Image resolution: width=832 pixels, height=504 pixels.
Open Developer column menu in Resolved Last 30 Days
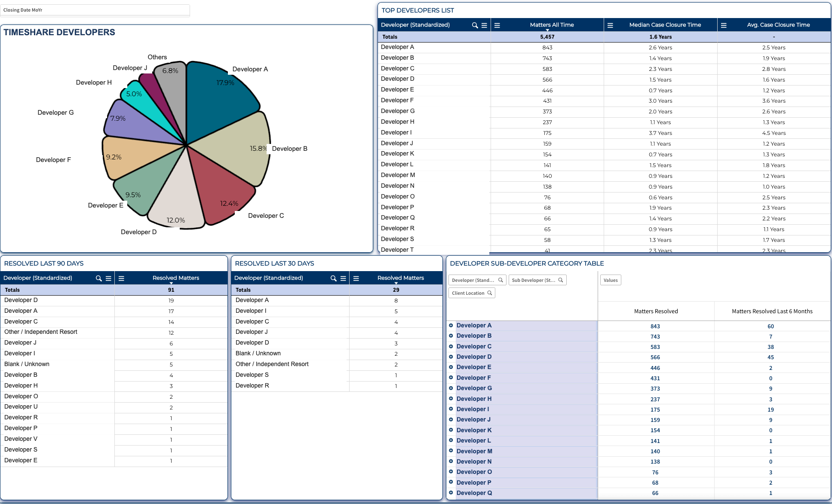point(343,278)
